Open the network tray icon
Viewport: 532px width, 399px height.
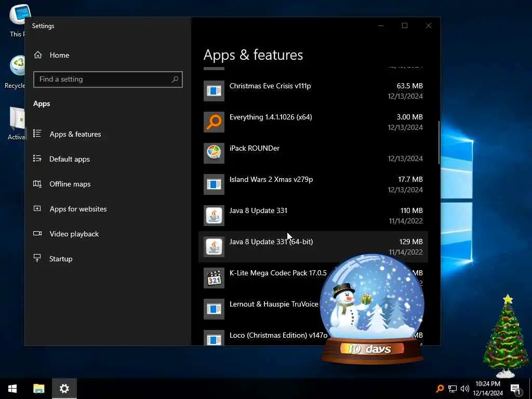pyautogui.click(x=453, y=389)
